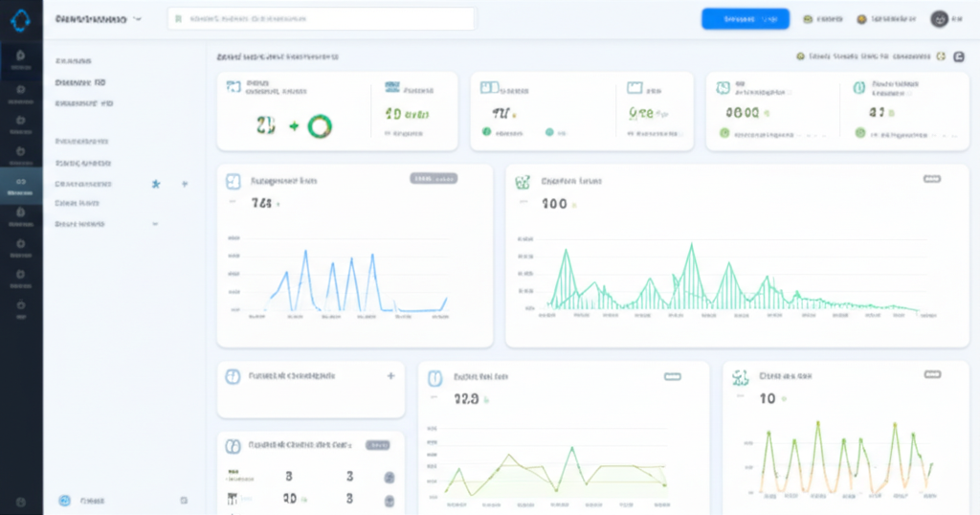The image size is (980, 515).
Task: Expand the chevron beside the last navigation list item
Action: (155, 224)
